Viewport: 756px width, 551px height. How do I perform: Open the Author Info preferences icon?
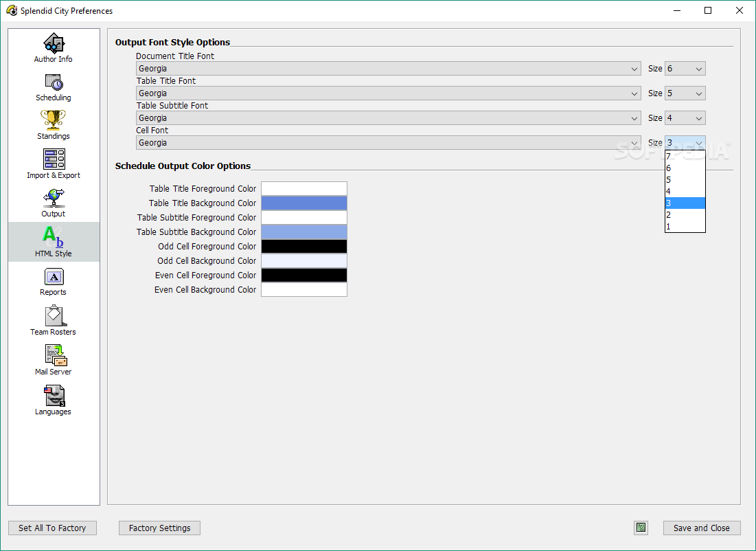point(54,43)
